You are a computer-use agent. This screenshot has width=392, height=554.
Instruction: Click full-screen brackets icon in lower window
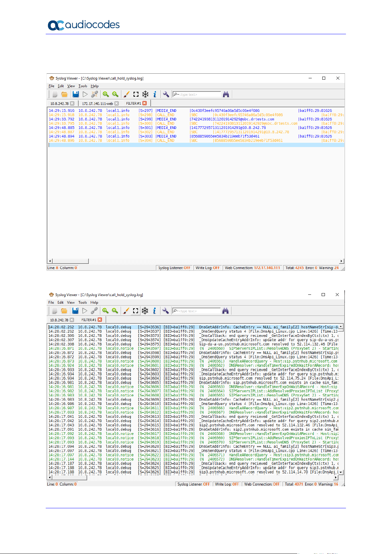tap(135, 311)
